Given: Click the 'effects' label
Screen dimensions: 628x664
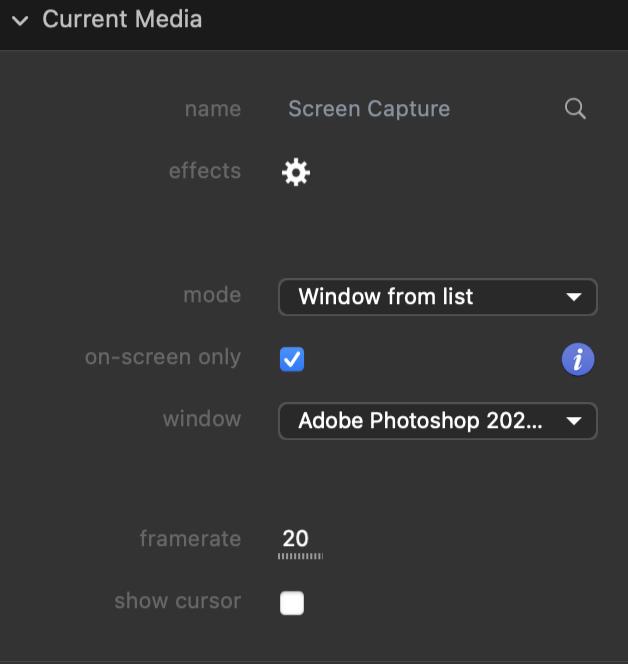Looking at the screenshot, I should click(x=204, y=171).
